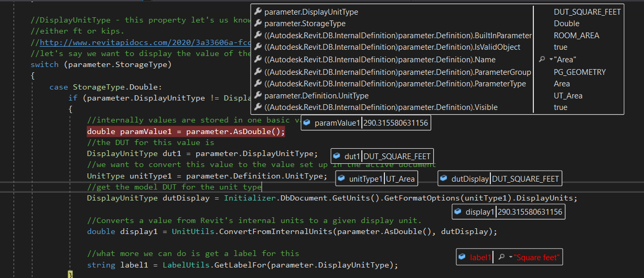Viewport: 644px width, 278px height.
Task: Click the PG_GEOMETRY value
Action: click(579, 72)
